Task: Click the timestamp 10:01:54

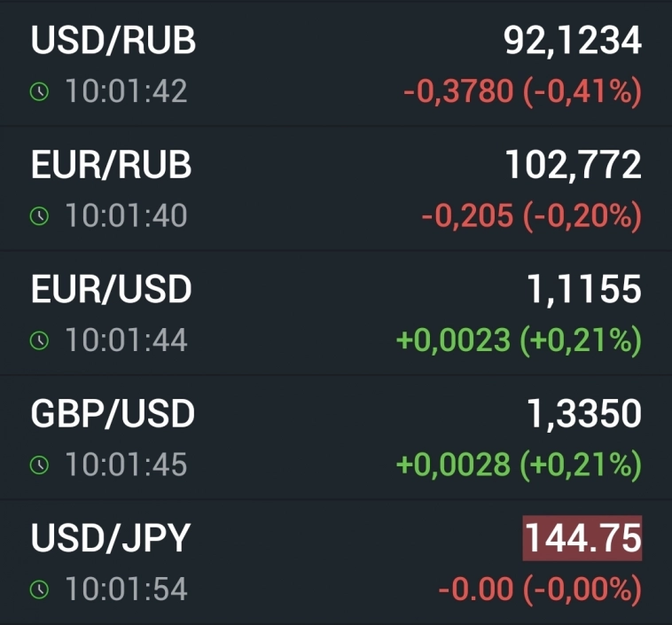Action: 125,589
